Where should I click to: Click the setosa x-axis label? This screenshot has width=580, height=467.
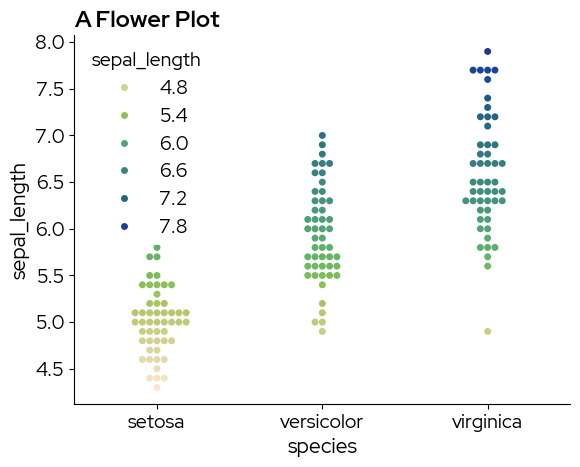[x=156, y=422]
